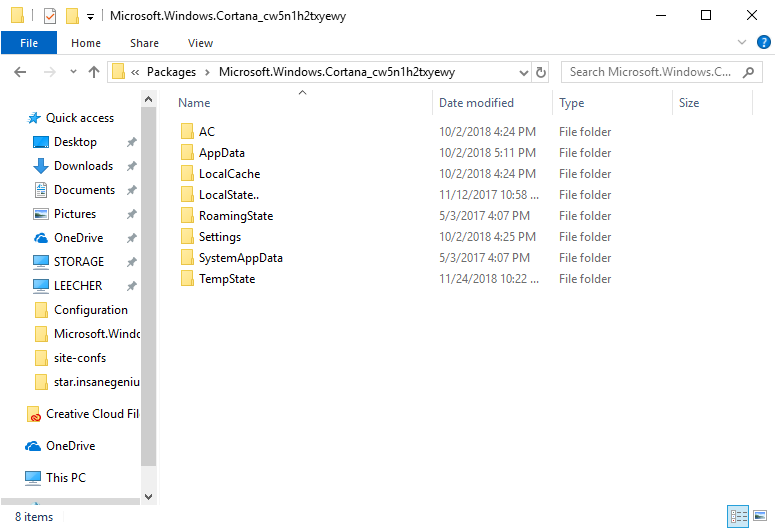Click the New folder quick access icon
Viewport: 776px width, 529px height.
[x=72, y=16]
